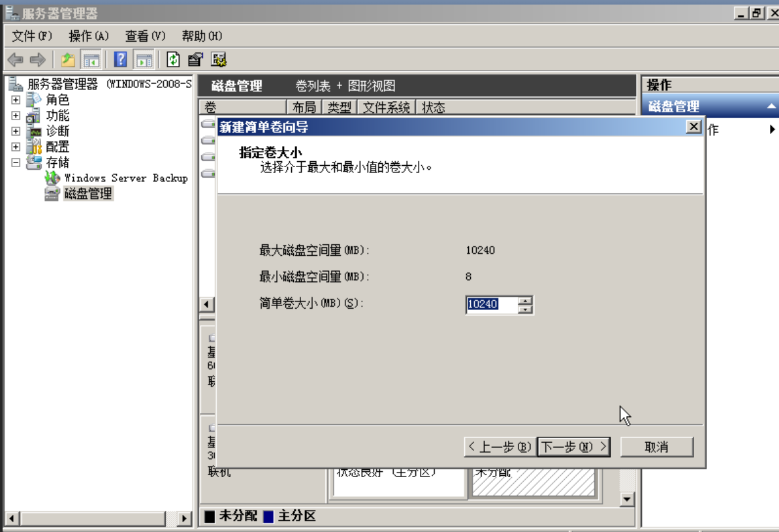The height and width of the screenshot is (532, 779).
Task: Open help with the blue question mark icon
Action: coord(120,60)
